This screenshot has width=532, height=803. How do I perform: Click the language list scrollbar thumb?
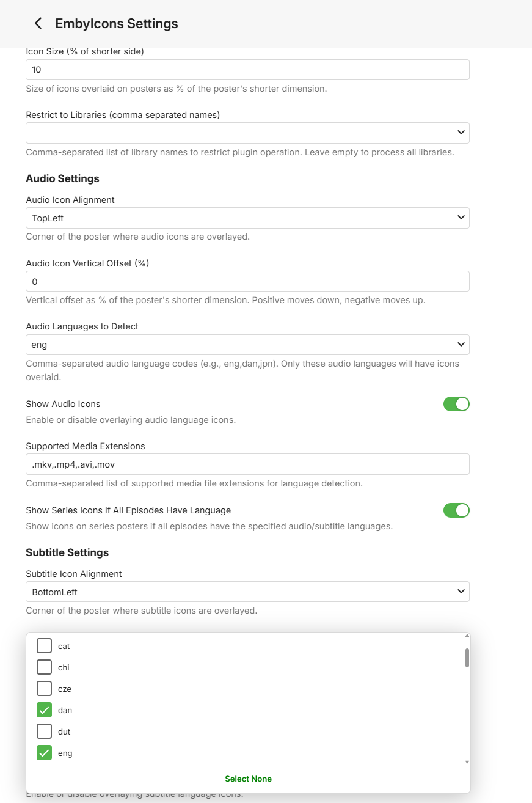pyautogui.click(x=467, y=658)
